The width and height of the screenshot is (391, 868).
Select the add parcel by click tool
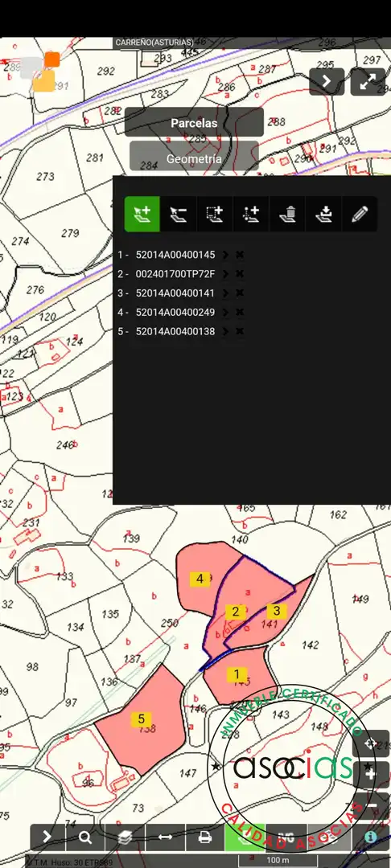pyautogui.click(x=142, y=214)
